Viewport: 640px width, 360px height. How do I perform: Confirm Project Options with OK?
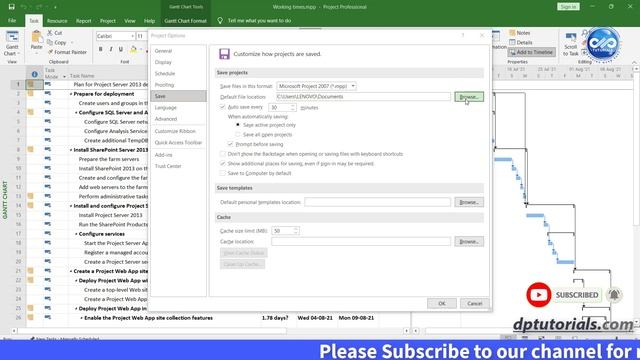click(x=442, y=303)
